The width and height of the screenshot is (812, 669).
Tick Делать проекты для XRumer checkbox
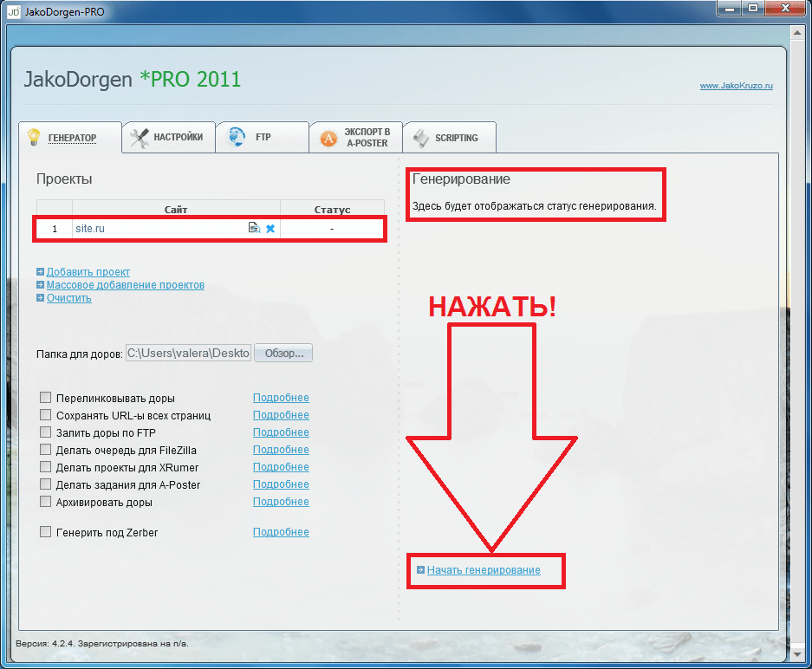pyautogui.click(x=46, y=467)
